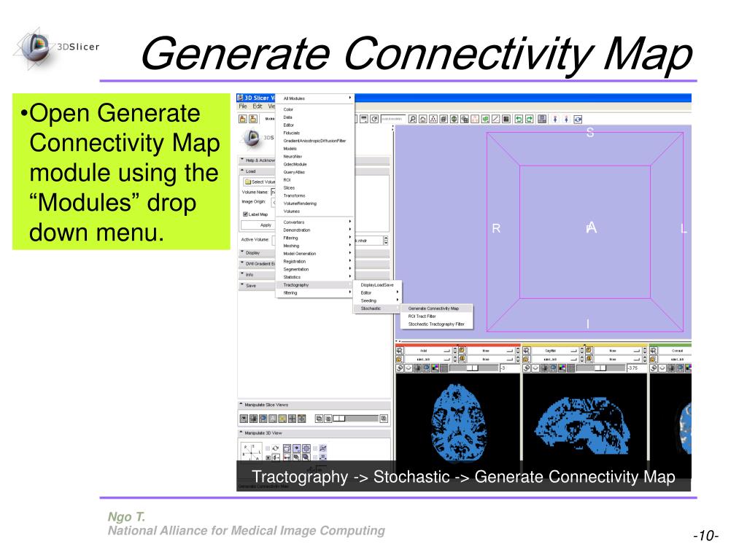The height and width of the screenshot is (560, 747).
Task: Click the module history refresh icon
Action: tap(374, 119)
